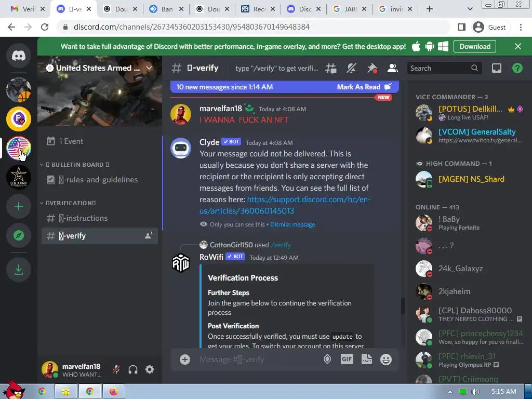Open rules-and-guidelines channel
This screenshot has height=399, width=532.
[x=100, y=179]
